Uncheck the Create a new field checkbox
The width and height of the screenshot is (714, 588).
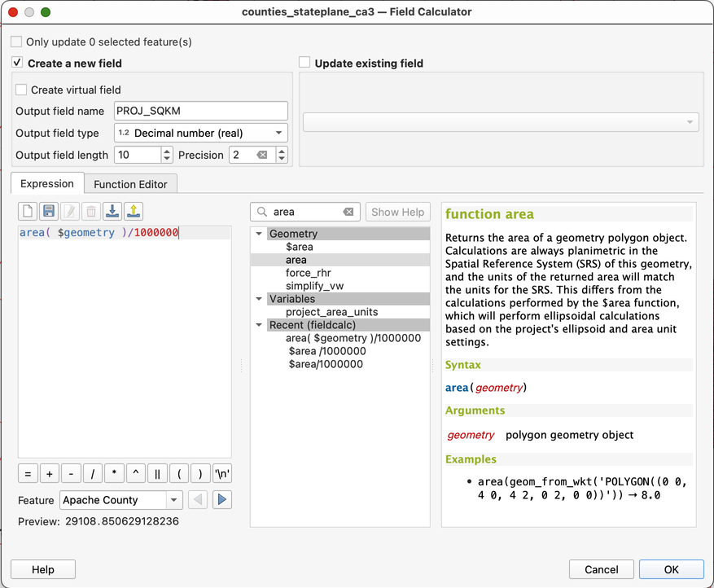(x=17, y=63)
